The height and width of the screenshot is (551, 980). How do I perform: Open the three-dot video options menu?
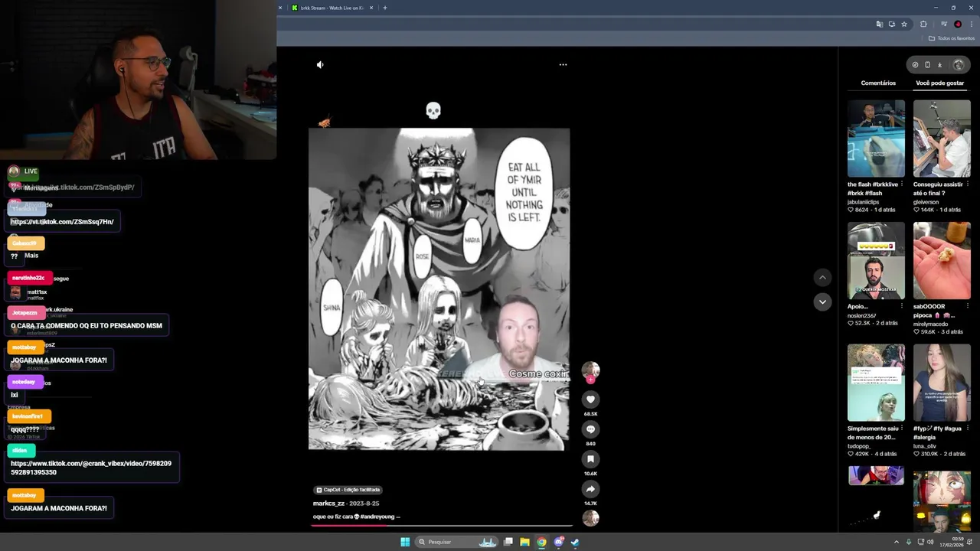point(563,65)
